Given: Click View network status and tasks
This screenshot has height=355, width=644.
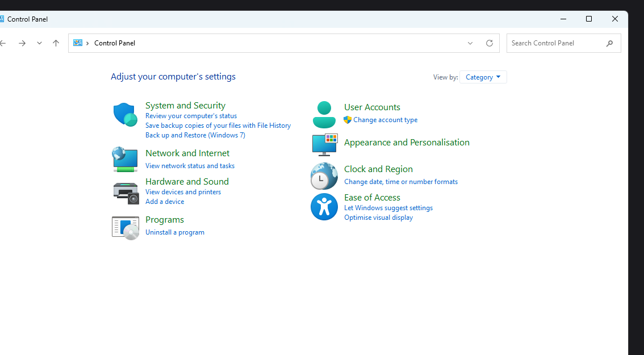Looking at the screenshot, I should tap(190, 166).
